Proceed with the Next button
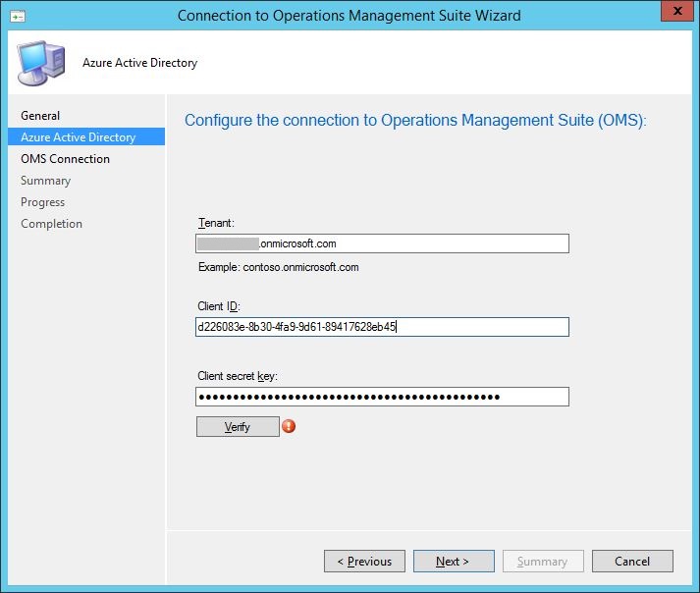This screenshot has width=700, height=593. point(454,561)
